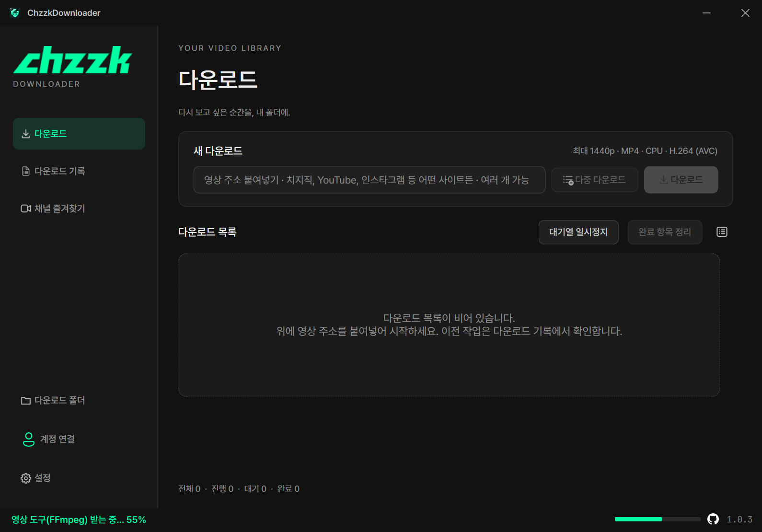Open the 다운로드 sidebar page
762x532 pixels.
[79, 134]
